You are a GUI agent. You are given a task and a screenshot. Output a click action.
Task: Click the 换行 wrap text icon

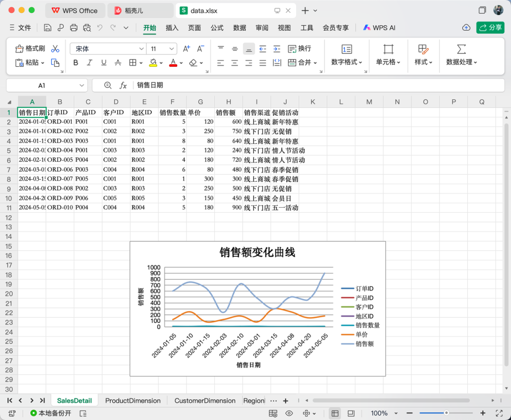(x=299, y=48)
